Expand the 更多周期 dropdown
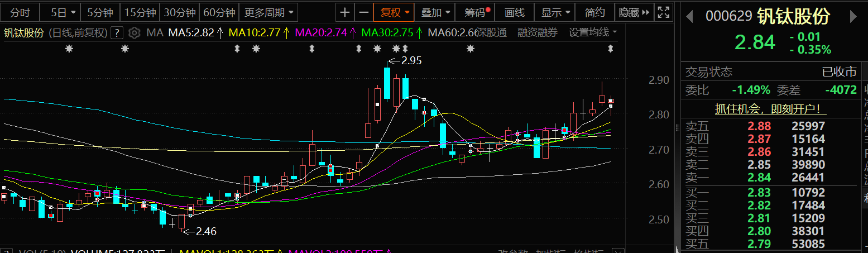This screenshot has height=253, width=868. point(268,12)
